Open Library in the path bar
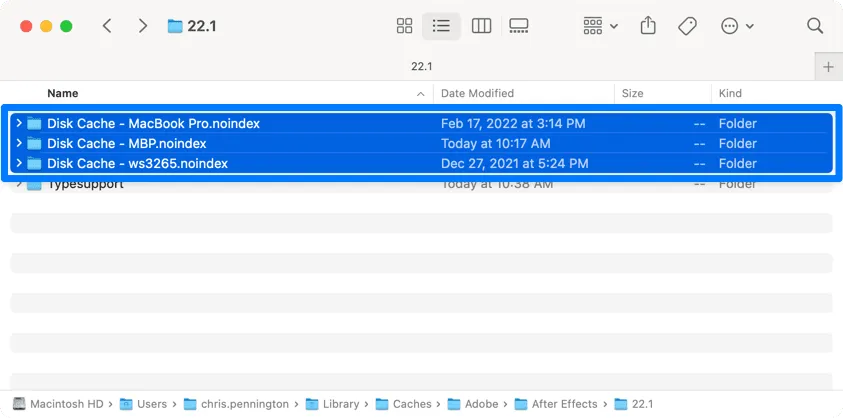Image resolution: width=843 pixels, height=418 pixels. [x=332, y=404]
